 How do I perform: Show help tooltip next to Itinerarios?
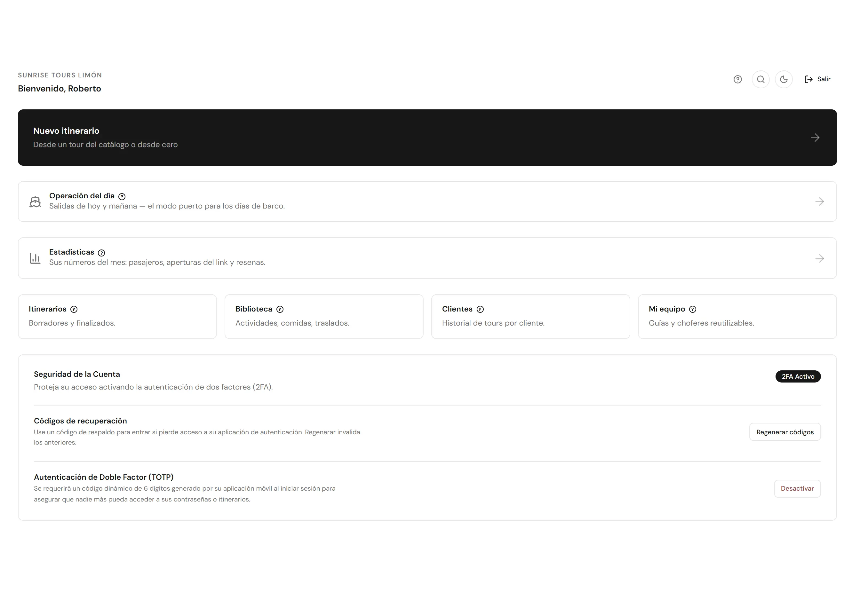point(74,309)
